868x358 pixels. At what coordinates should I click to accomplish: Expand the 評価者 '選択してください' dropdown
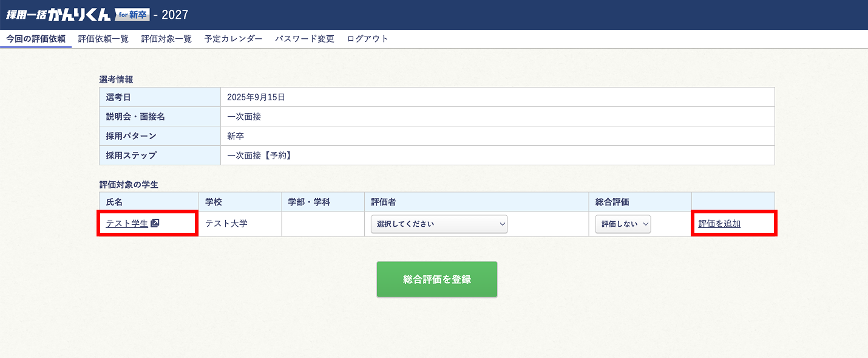pyautogui.click(x=439, y=224)
